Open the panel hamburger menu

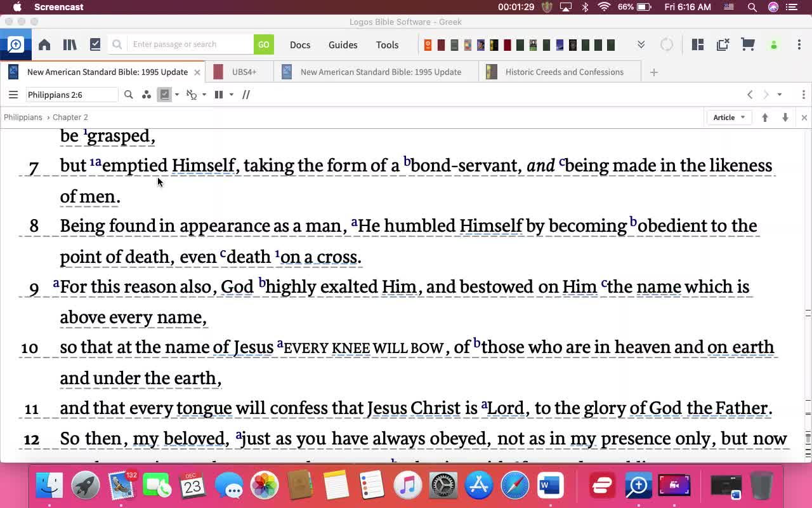[13, 95]
